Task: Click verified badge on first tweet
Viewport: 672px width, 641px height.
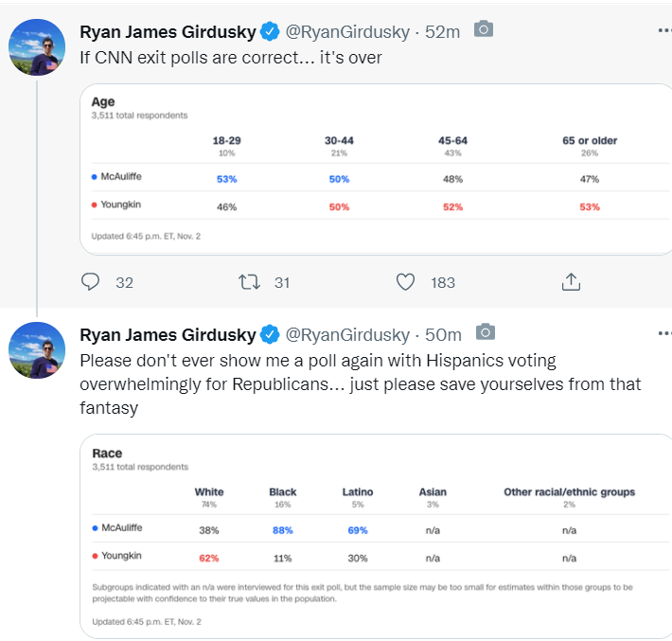Action: 270,31
